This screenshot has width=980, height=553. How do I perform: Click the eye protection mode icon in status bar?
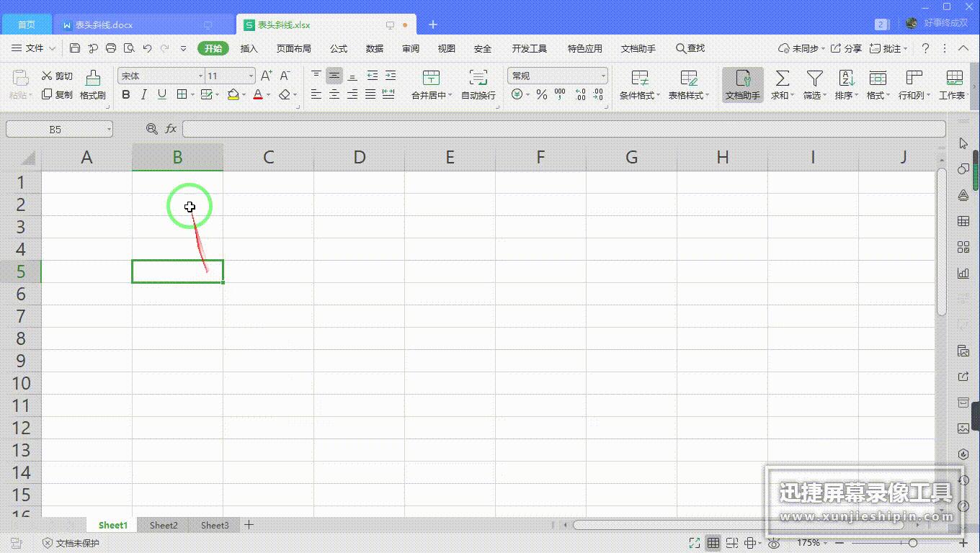coord(774,543)
